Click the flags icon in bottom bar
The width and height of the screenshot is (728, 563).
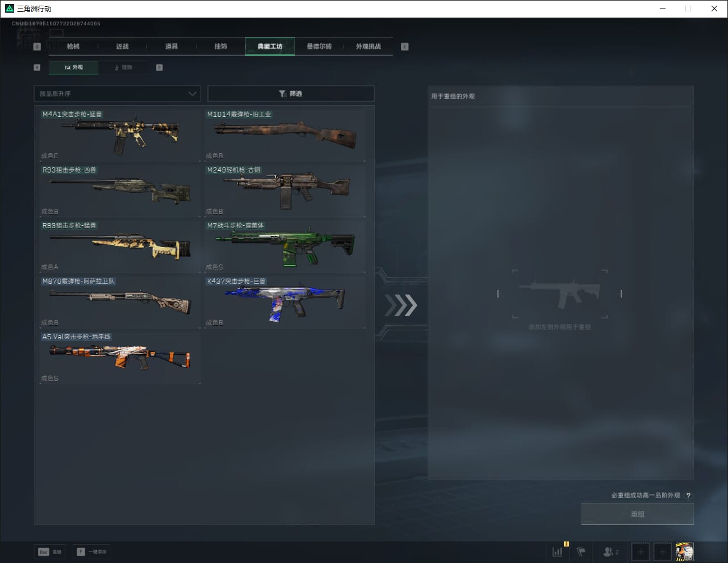click(x=581, y=551)
